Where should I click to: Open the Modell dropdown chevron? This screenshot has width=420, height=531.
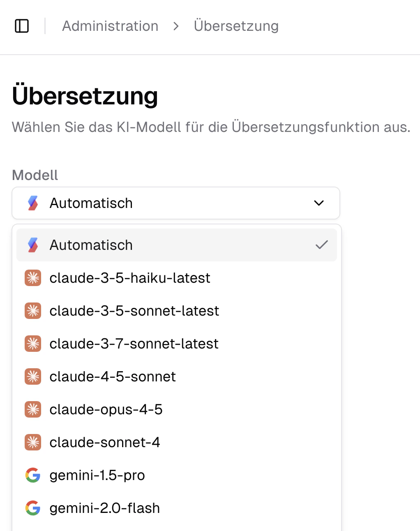click(x=318, y=203)
